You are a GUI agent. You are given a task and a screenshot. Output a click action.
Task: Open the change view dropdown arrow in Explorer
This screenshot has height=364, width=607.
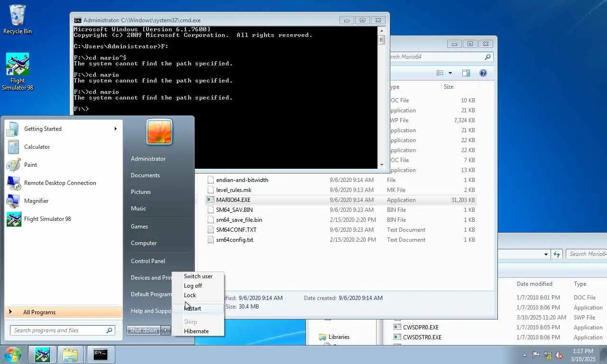click(450, 73)
